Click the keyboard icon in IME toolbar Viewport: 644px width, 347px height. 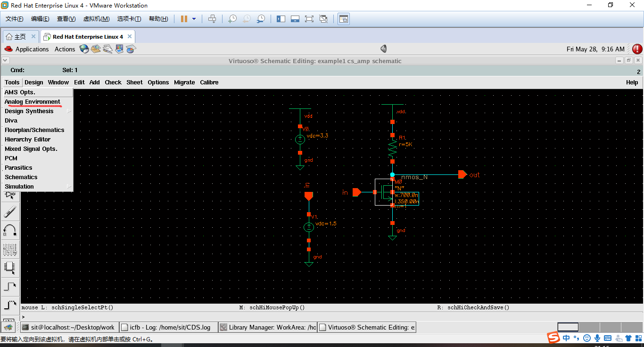pos(608,338)
